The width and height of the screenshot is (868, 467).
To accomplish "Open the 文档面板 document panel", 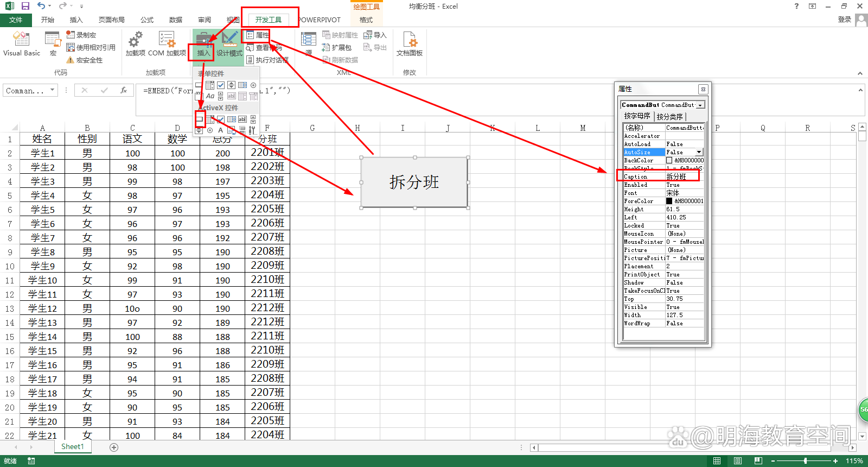I will click(x=410, y=44).
